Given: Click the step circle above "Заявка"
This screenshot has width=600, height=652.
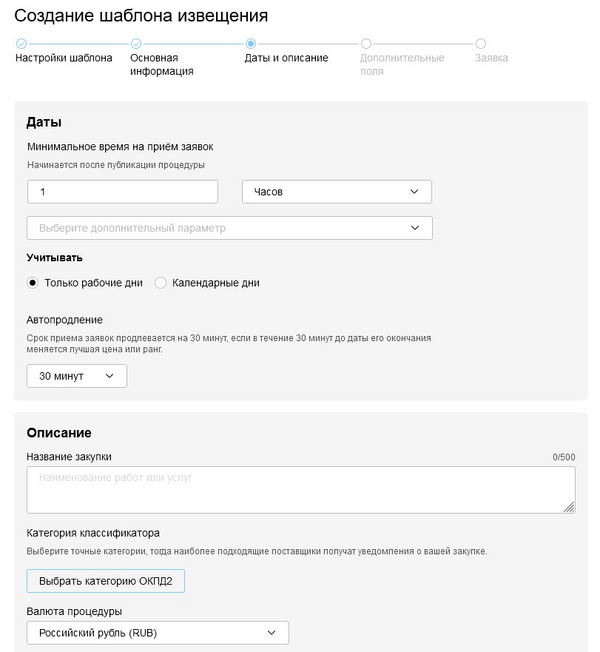Looking at the screenshot, I should 481,44.
